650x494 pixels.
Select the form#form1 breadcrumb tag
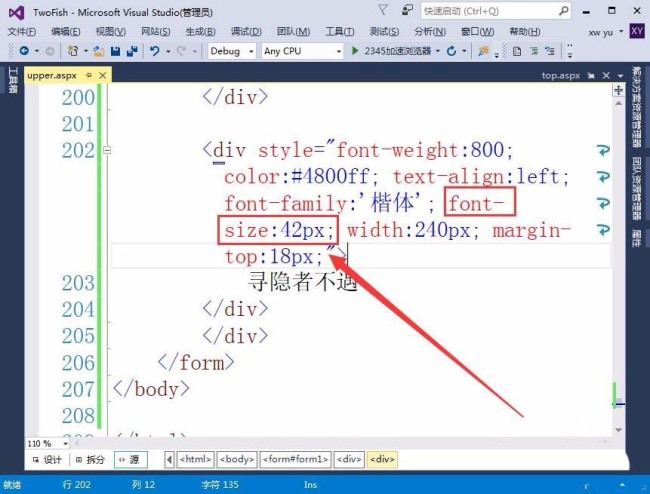(296, 459)
